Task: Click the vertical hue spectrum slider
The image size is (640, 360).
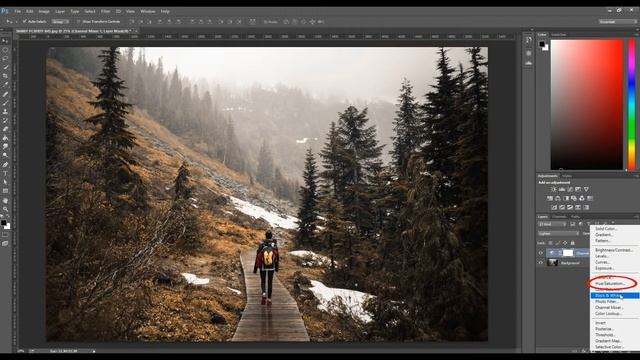Action: (631, 104)
